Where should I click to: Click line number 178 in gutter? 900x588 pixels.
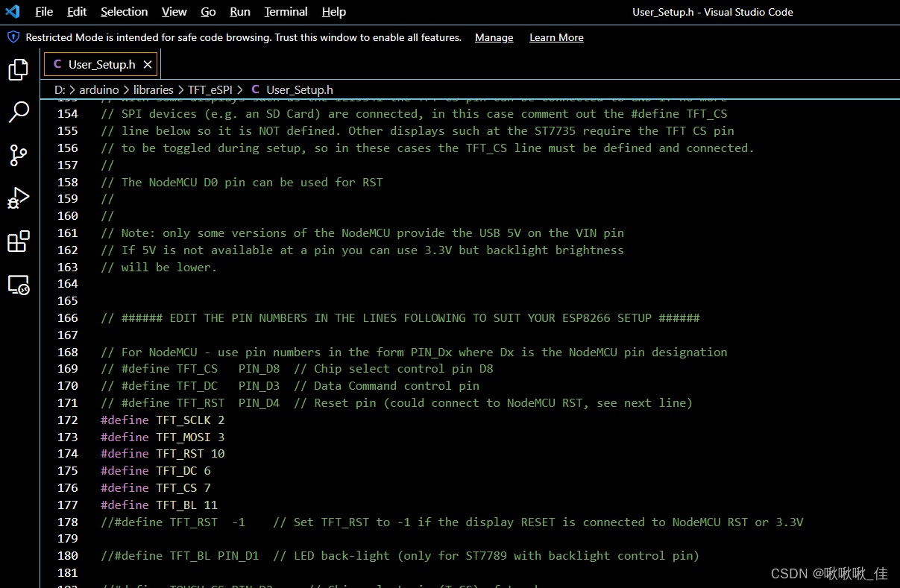click(67, 522)
